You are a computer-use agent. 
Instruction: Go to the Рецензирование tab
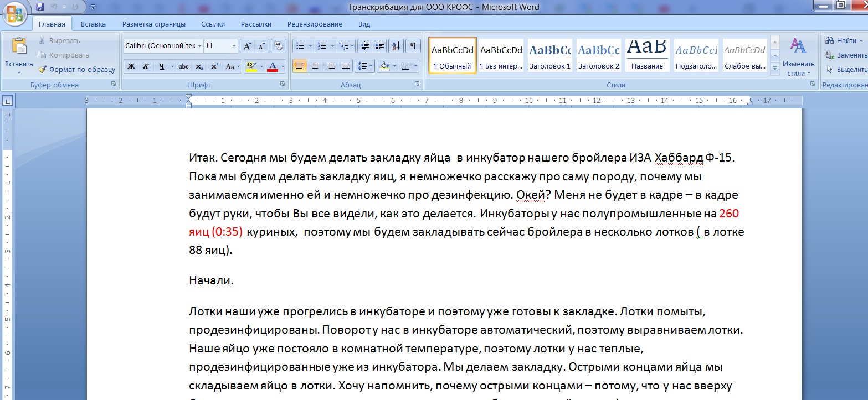(315, 24)
